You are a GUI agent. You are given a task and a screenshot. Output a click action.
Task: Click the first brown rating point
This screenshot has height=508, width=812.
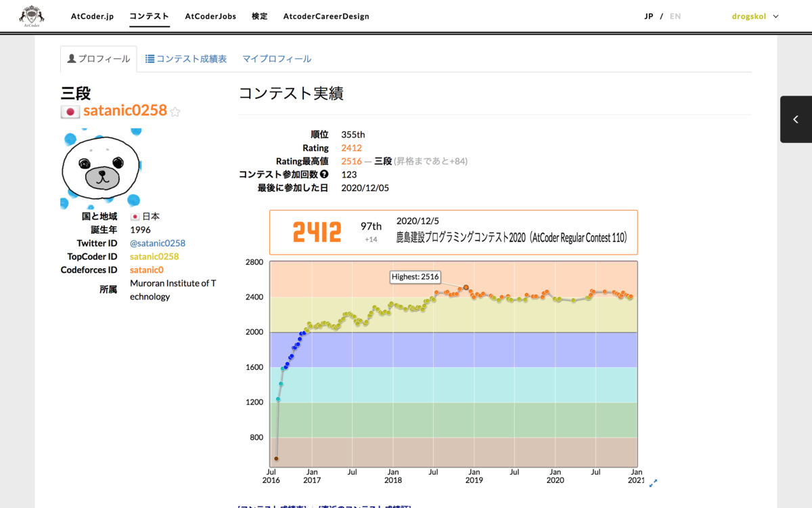pyautogui.click(x=276, y=459)
